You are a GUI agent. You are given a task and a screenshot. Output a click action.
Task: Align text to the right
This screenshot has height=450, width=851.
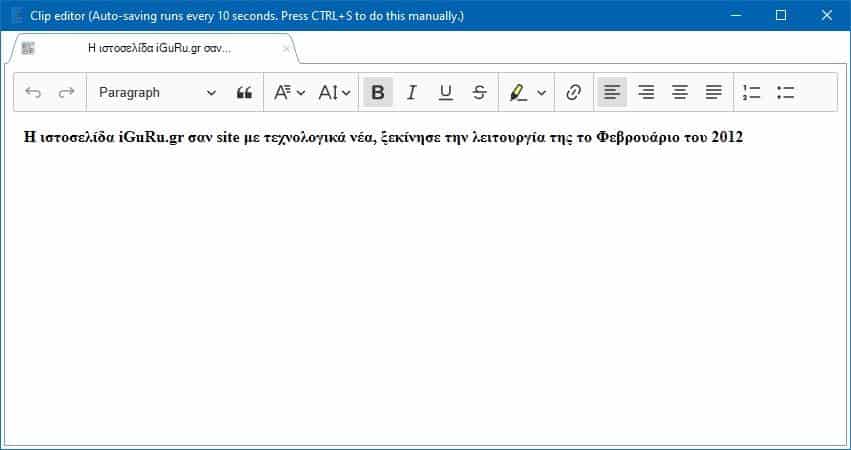point(646,92)
